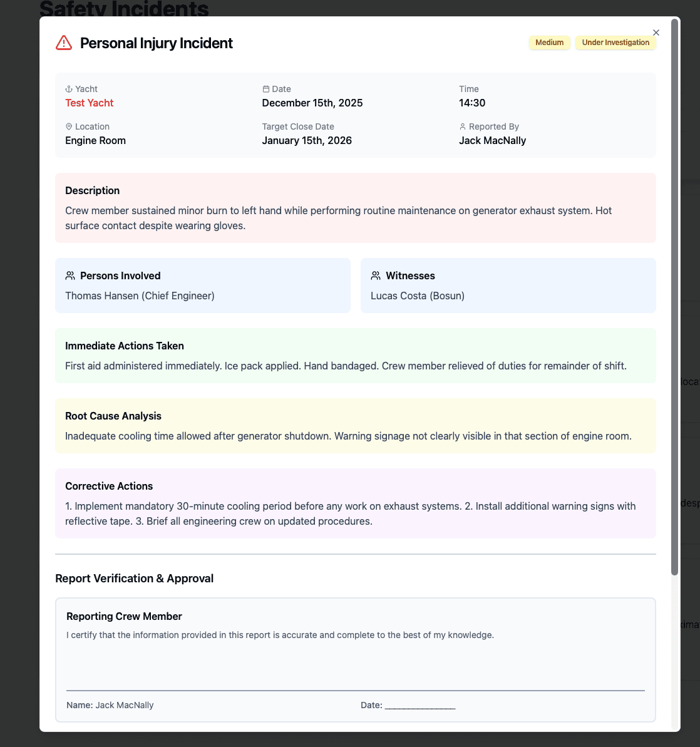
Task: Click the Target Close Date label
Action: tap(298, 126)
